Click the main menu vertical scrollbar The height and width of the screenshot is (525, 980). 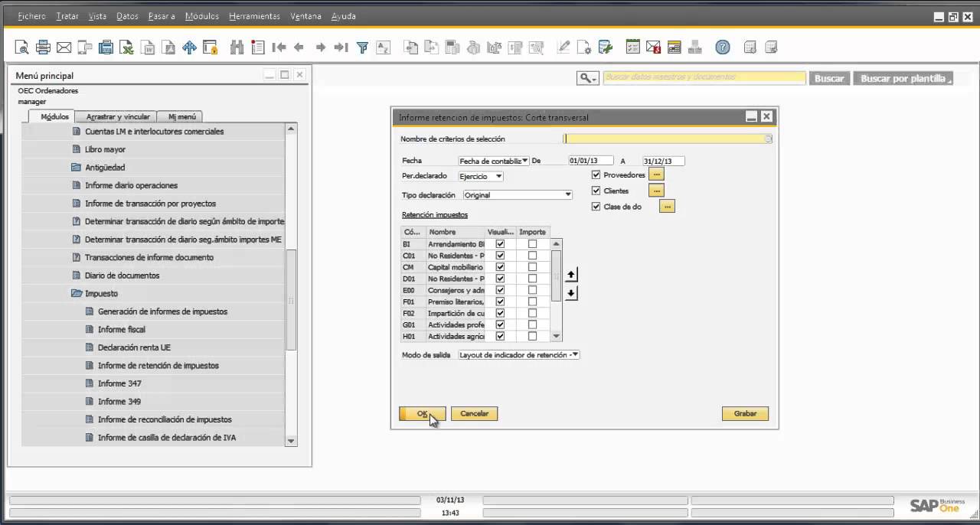tap(291, 299)
